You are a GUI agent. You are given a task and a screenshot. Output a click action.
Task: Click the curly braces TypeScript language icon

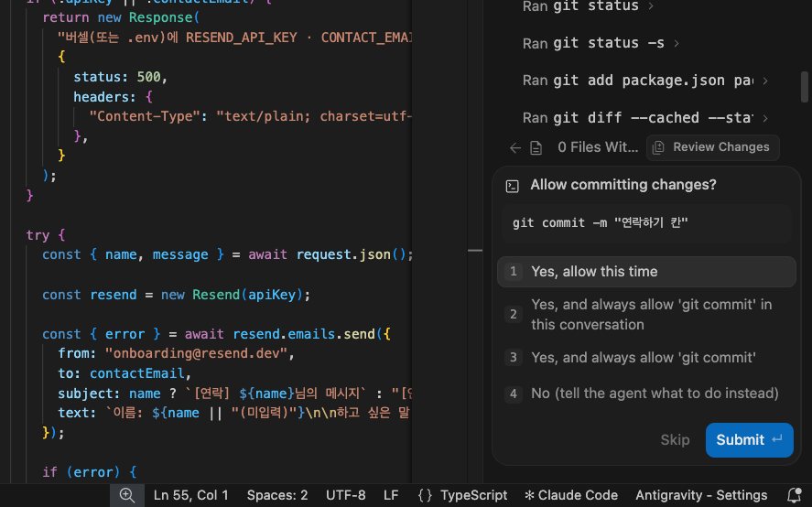(x=425, y=495)
